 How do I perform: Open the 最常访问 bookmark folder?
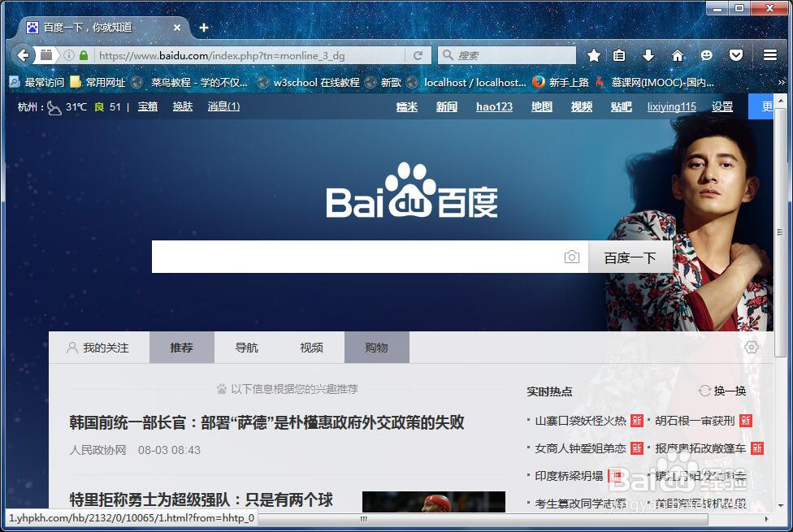(x=37, y=82)
